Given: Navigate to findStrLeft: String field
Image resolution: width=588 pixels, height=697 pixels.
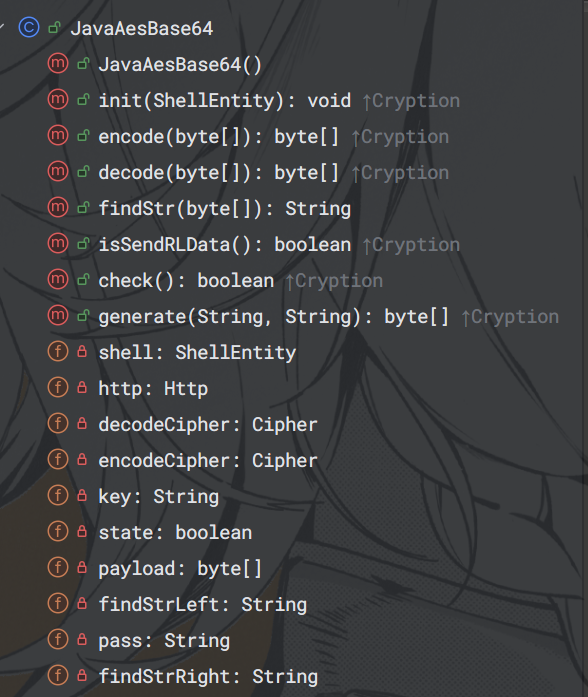Looking at the screenshot, I should (203, 605).
